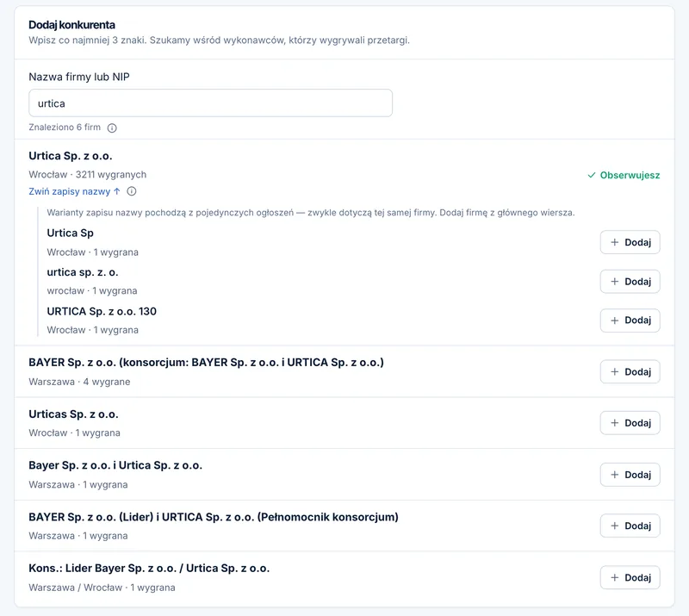689x616 pixels.
Task: Add the lowercase 'urtica sp. z. o.' variant
Action: click(630, 282)
